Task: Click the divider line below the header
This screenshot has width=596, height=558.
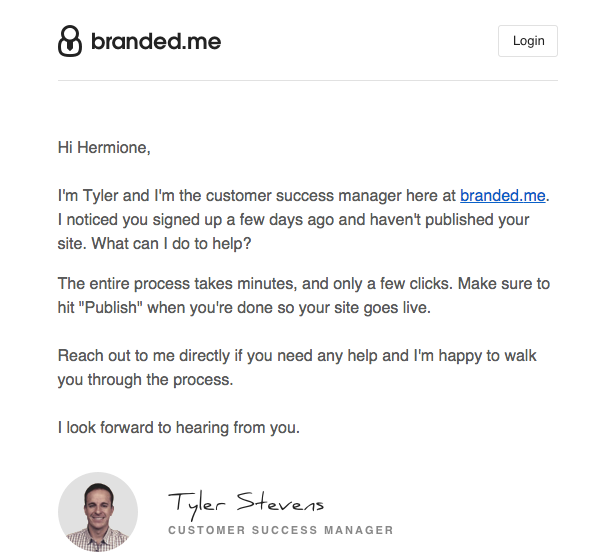Action: [x=308, y=80]
